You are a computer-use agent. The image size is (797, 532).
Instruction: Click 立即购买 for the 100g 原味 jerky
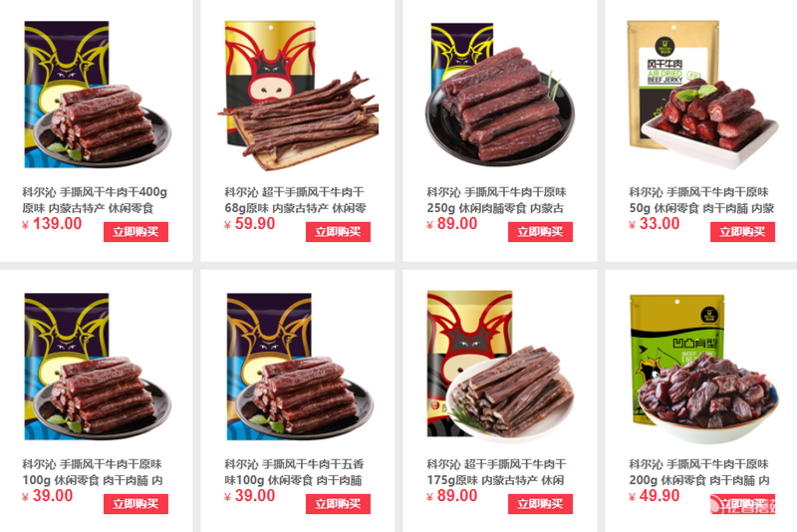tap(135, 504)
